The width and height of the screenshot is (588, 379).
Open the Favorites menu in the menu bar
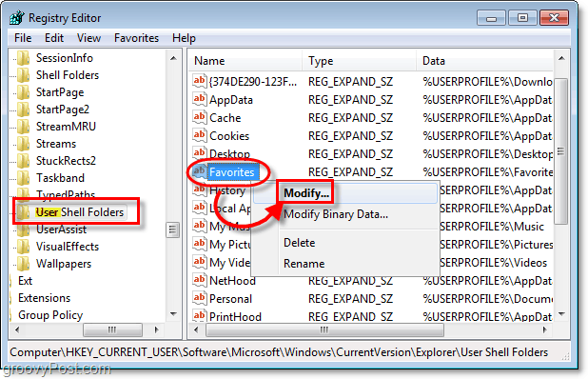coord(136,38)
